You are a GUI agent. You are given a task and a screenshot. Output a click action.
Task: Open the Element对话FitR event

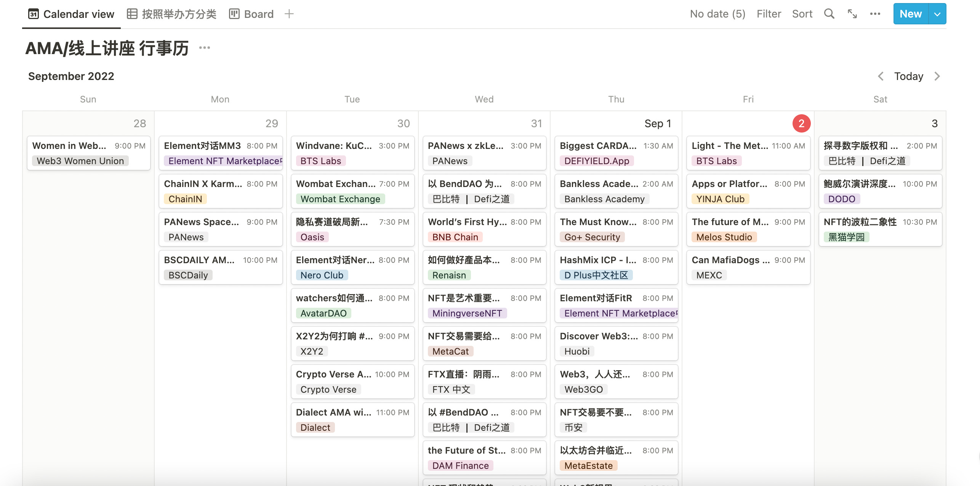pos(616,305)
